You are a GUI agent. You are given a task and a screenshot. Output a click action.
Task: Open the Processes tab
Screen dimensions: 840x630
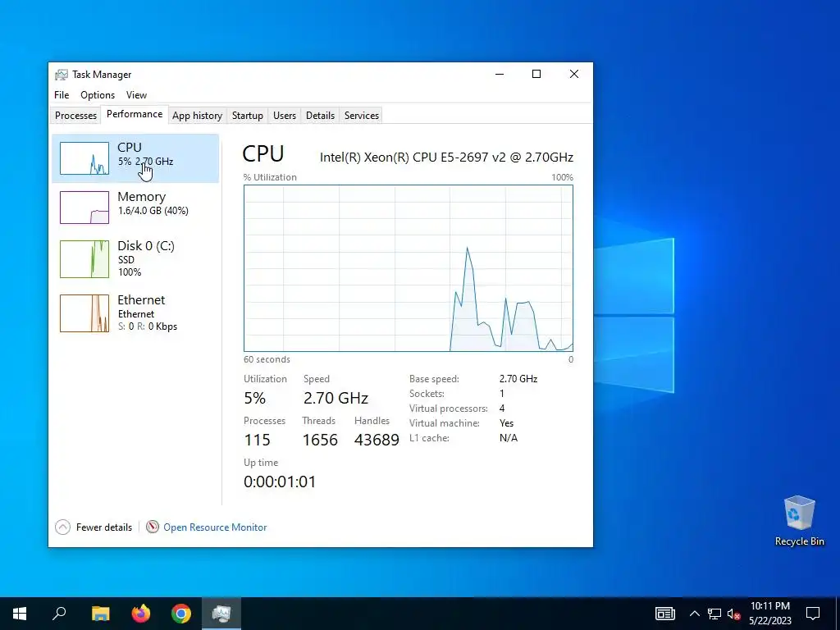tap(75, 115)
